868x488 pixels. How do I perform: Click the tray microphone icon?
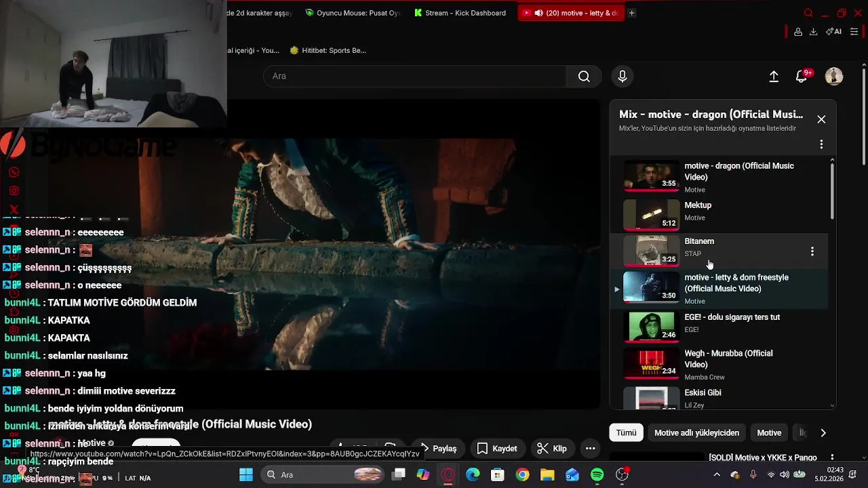[753, 475]
